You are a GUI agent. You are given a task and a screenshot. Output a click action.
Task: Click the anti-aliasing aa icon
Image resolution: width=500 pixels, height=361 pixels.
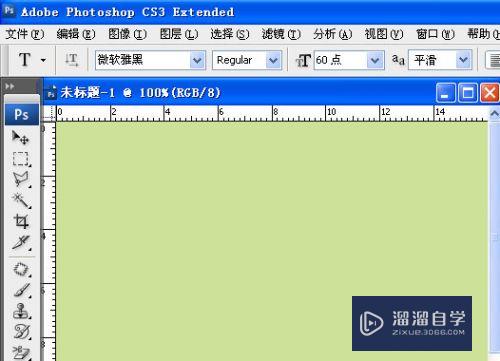point(398,60)
